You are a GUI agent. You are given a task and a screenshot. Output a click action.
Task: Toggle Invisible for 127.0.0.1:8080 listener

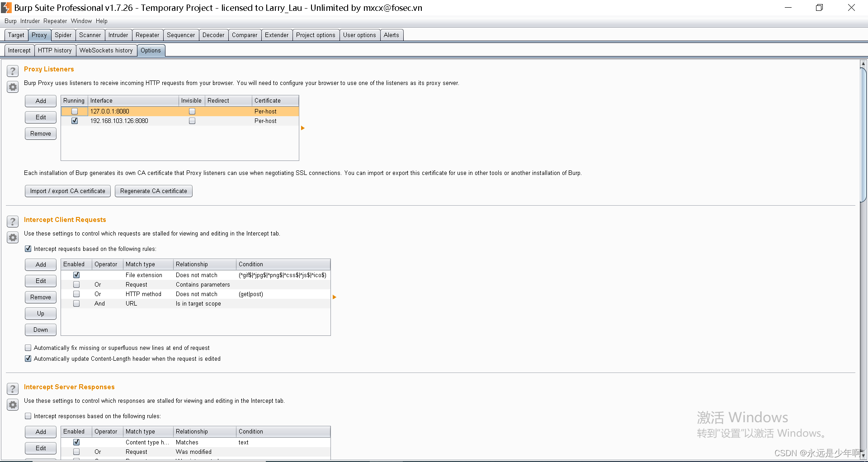(x=192, y=111)
